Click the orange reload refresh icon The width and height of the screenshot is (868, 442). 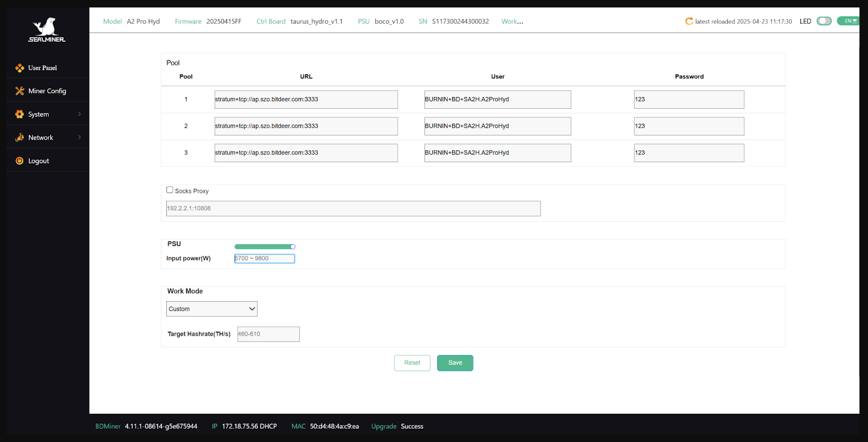point(689,21)
